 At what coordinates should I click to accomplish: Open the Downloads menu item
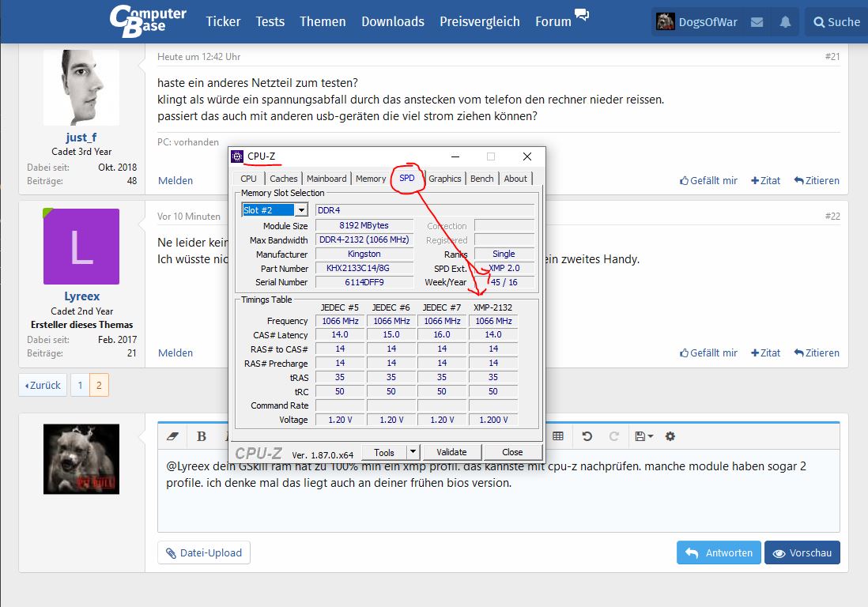(x=393, y=21)
